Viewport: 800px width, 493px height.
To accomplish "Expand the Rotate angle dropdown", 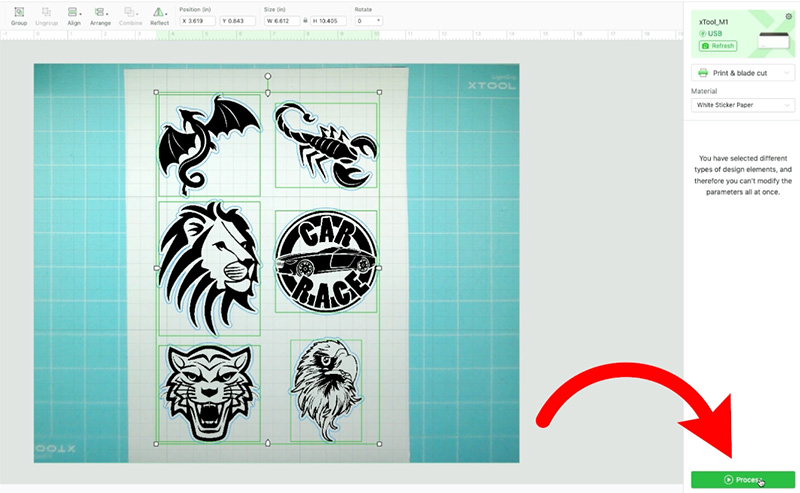I will [x=377, y=20].
